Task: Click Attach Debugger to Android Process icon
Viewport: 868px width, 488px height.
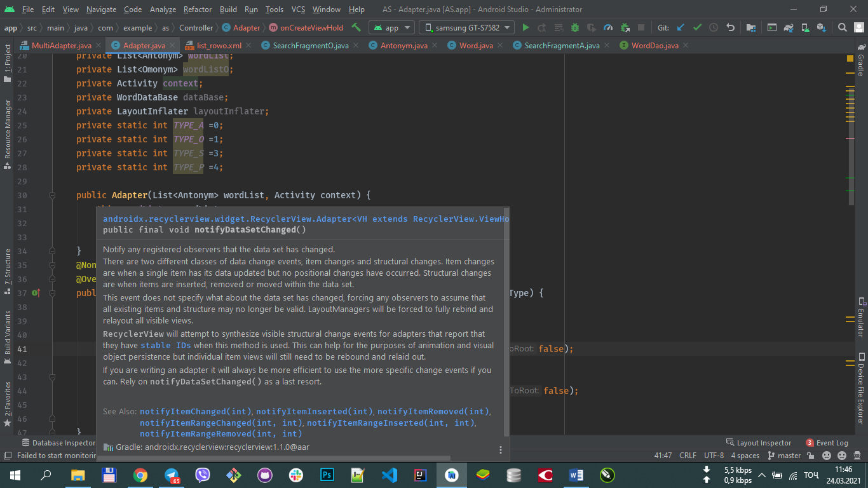Action: pos(625,28)
